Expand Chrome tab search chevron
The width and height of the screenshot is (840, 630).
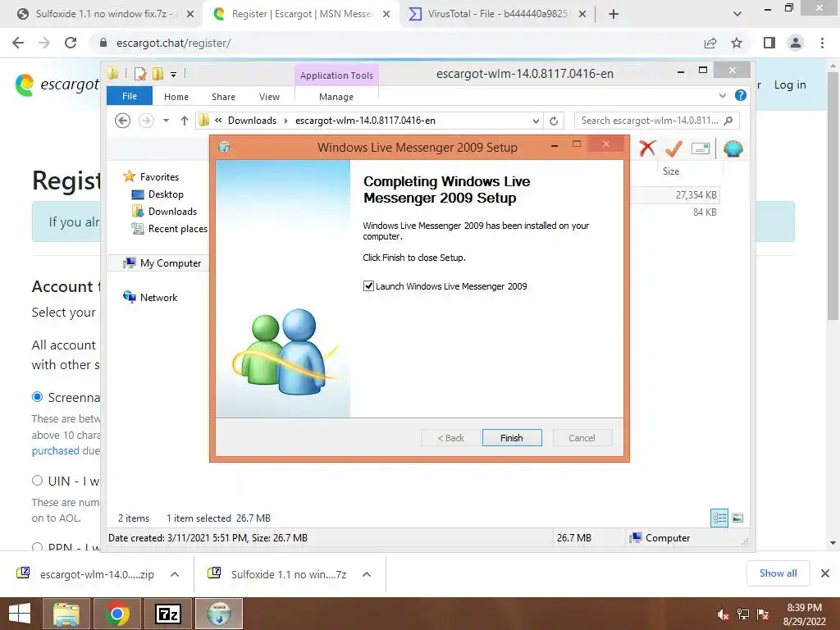pyautogui.click(x=737, y=14)
